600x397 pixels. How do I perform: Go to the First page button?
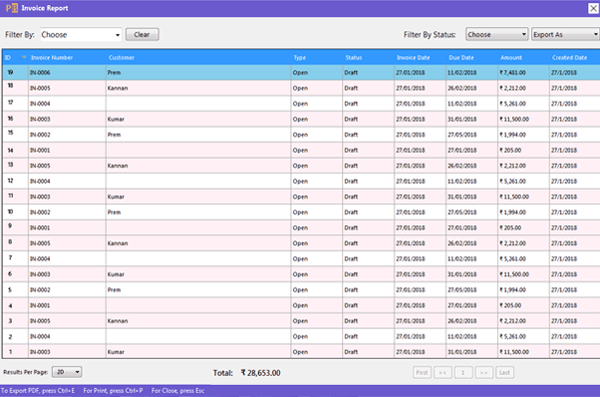pyautogui.click(x=422, y=372)
